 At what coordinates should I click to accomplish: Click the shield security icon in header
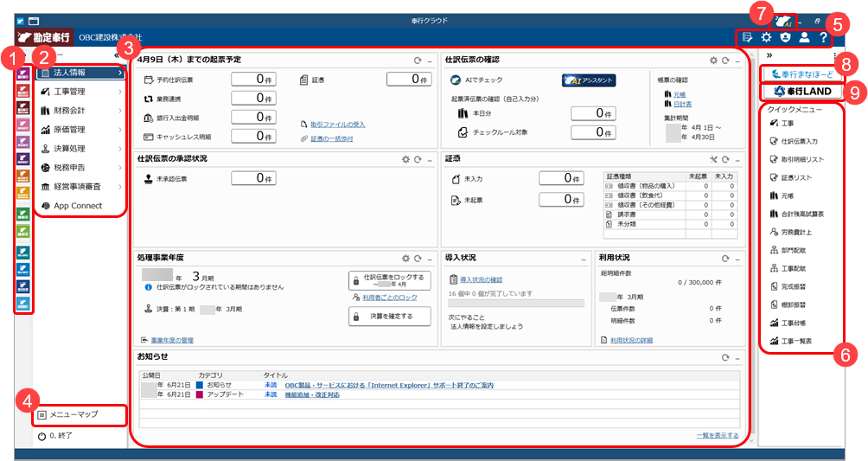(x=785, y=37)
